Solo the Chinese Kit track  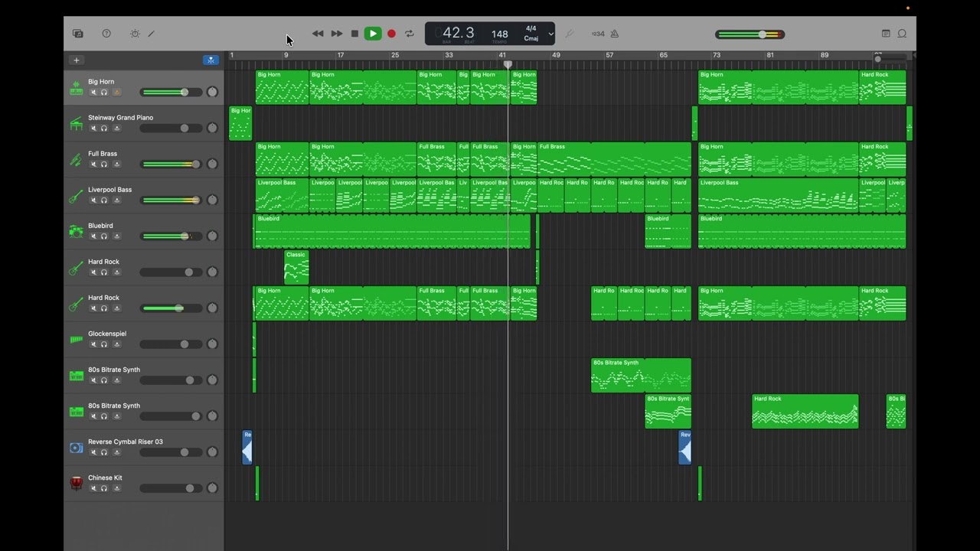click(104, 487)
